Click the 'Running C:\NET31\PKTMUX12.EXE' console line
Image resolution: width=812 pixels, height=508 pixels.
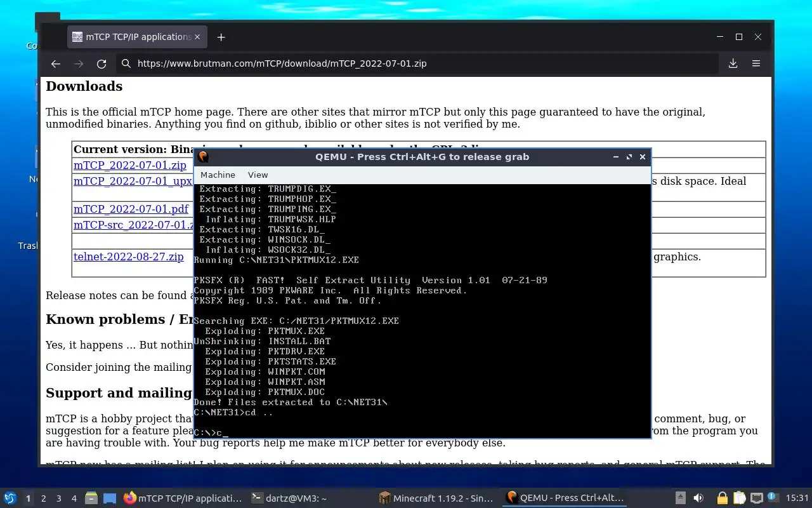point(277,260)
